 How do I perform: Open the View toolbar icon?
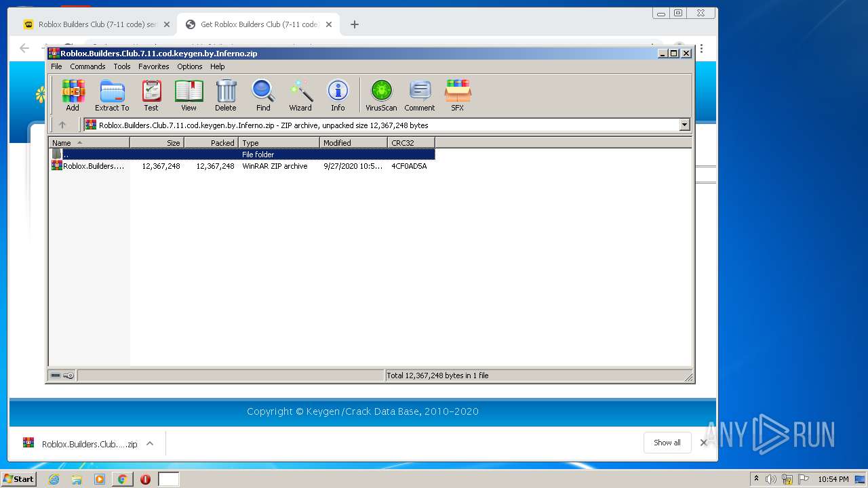[189, 95]
